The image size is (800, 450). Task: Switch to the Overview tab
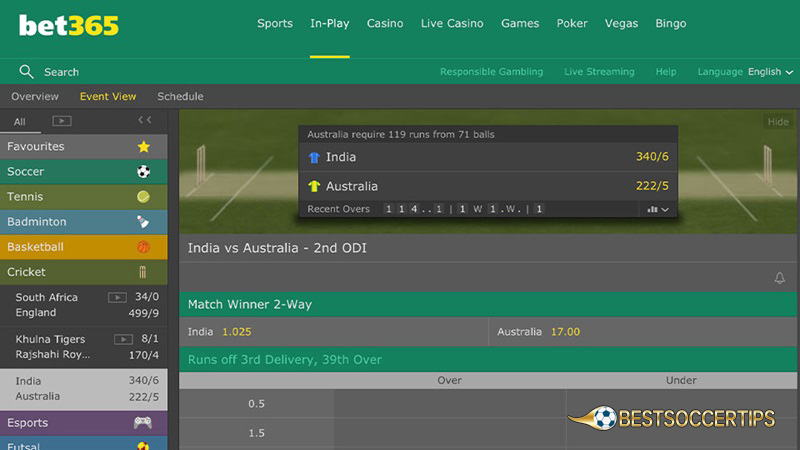tap(35, 96)
